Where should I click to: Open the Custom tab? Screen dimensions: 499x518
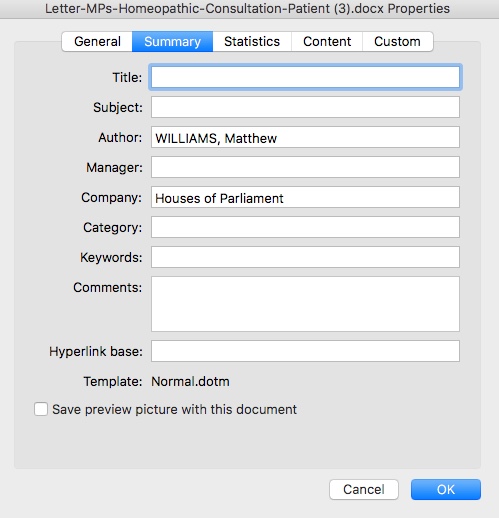tap(397, 42)
